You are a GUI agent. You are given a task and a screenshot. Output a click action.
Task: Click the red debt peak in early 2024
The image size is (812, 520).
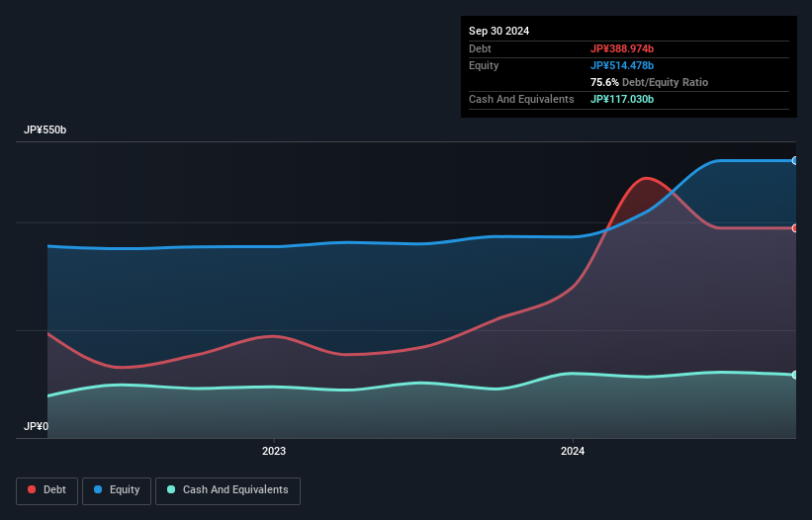[646, 179]
